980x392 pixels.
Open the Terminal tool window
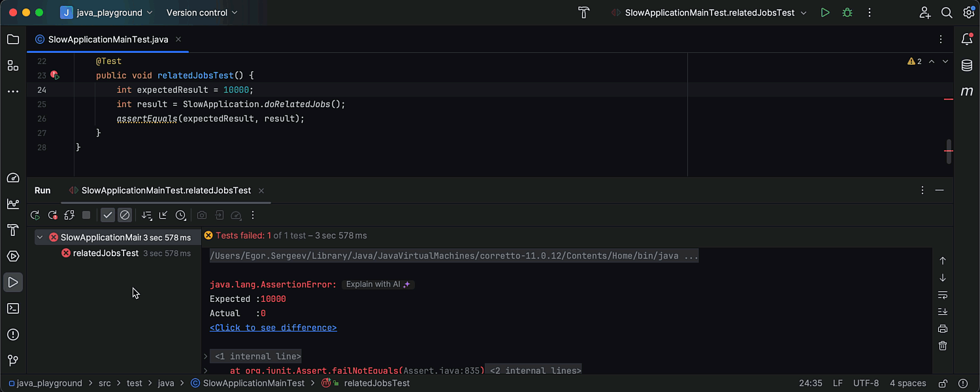[13, 308]
